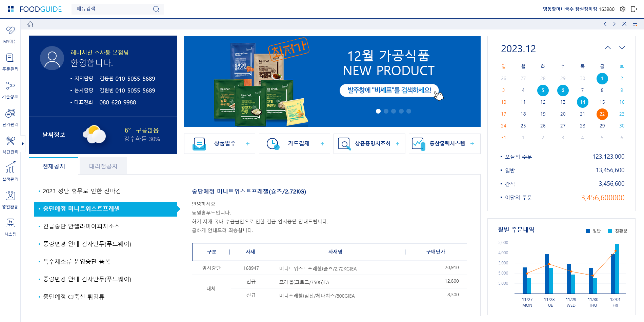Click the 자재명 column header
This screenshot has width=644, height=322.
[335, 252]
